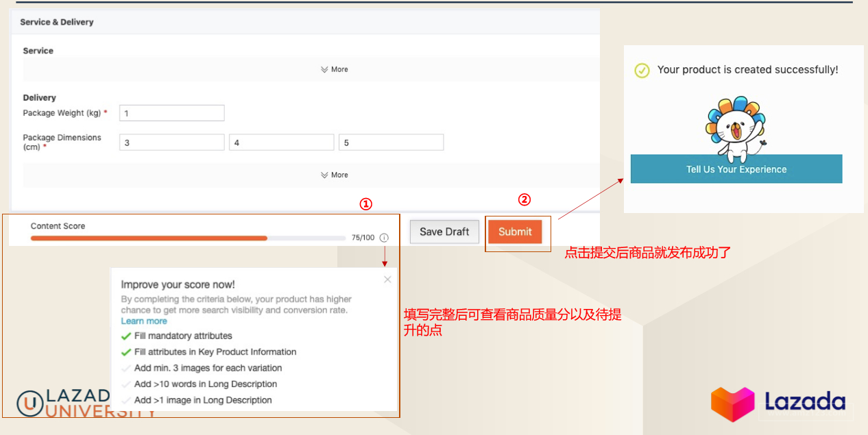Click the second dimension field with 4
The image size is (868, 435).
click(282, 142)
